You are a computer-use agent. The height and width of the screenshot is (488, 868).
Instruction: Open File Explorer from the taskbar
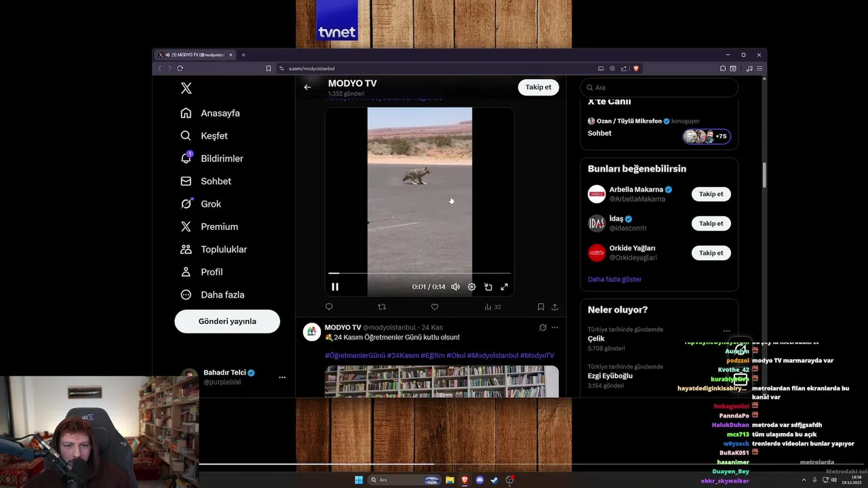click(x=450, y=480)
